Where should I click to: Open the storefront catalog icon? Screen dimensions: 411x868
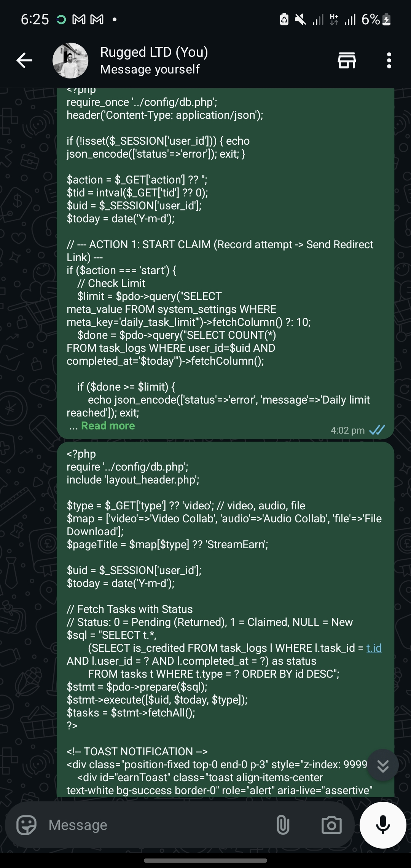click(x=347, y=61)
